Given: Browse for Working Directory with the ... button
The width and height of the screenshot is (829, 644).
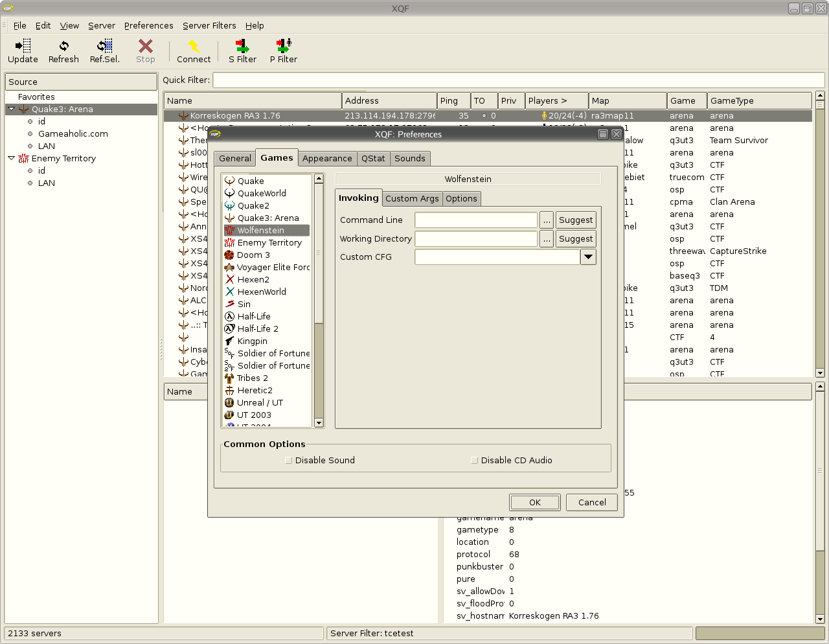Looking at the screenshot, I should tap(547, 239).
